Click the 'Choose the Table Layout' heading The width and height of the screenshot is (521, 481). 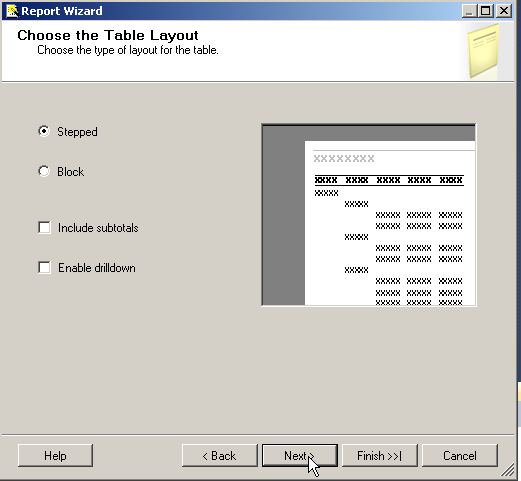click(x=108, y=35)
